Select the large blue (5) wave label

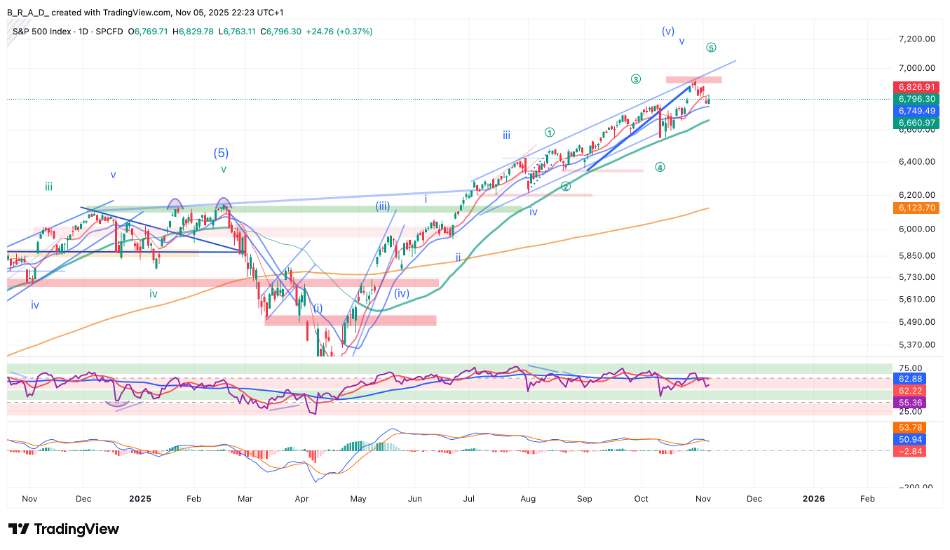point(221,153)
